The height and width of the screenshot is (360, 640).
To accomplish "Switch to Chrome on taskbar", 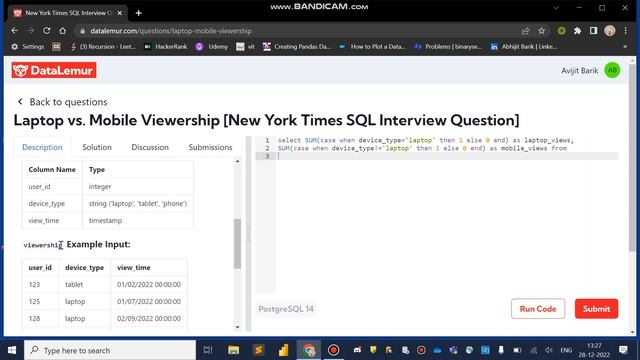I will click(309, 350).
